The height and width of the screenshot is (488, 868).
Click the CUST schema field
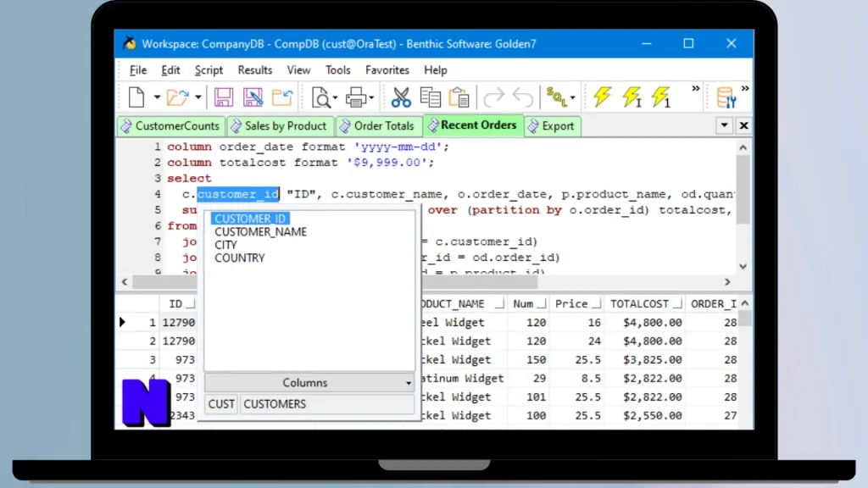221,404
